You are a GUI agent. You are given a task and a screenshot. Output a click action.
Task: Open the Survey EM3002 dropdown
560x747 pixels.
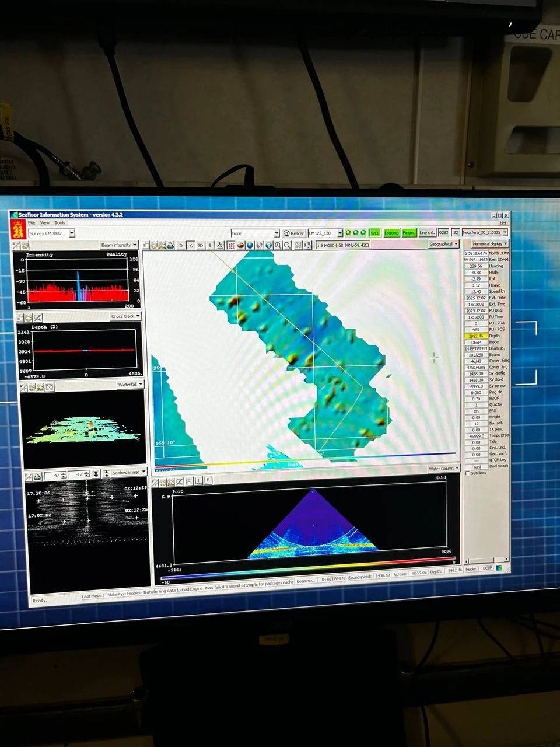tap(72, 233)
